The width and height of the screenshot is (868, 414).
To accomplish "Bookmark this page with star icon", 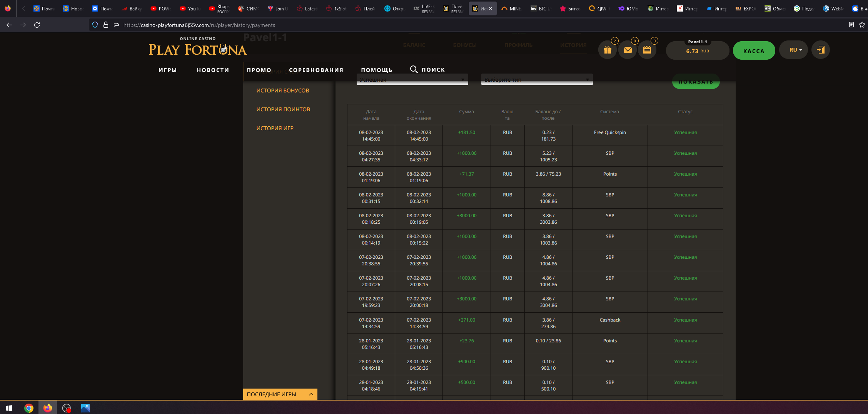I will point(862,25).
